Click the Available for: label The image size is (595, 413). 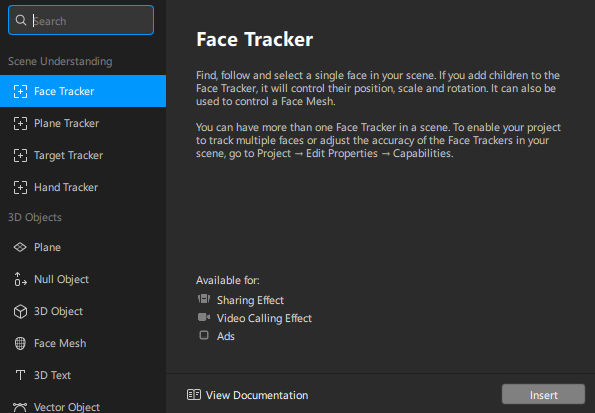pyautogui.click(x=228, y=281)
